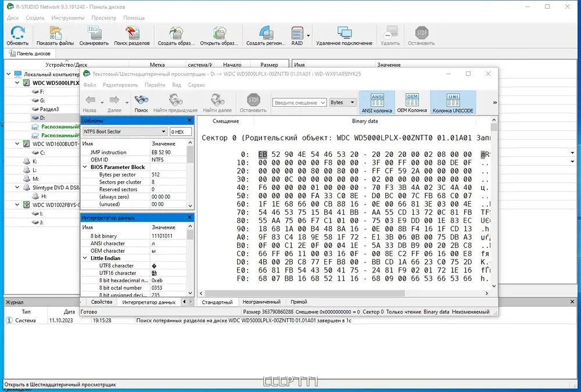Click Назад arrow in hex viewer

click(90, 100)
